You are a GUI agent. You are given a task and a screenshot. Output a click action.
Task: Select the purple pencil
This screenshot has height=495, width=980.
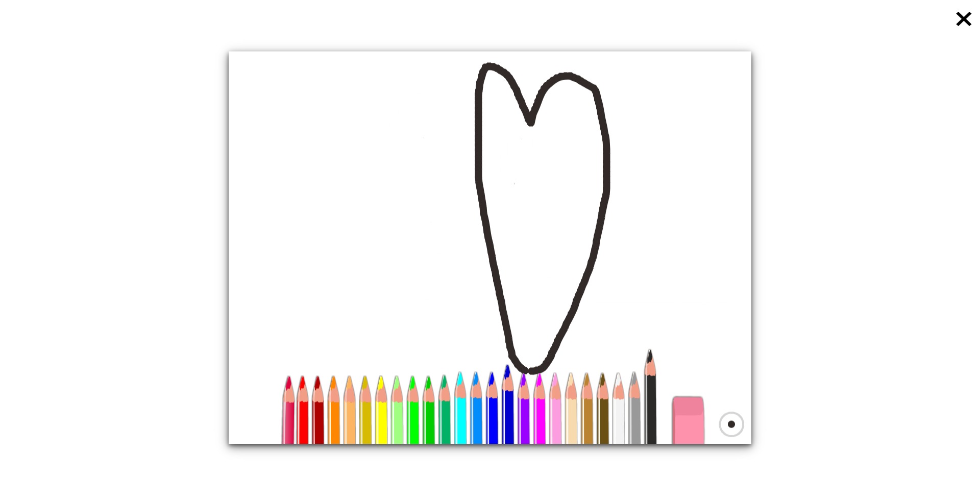(x=524, y=408)
